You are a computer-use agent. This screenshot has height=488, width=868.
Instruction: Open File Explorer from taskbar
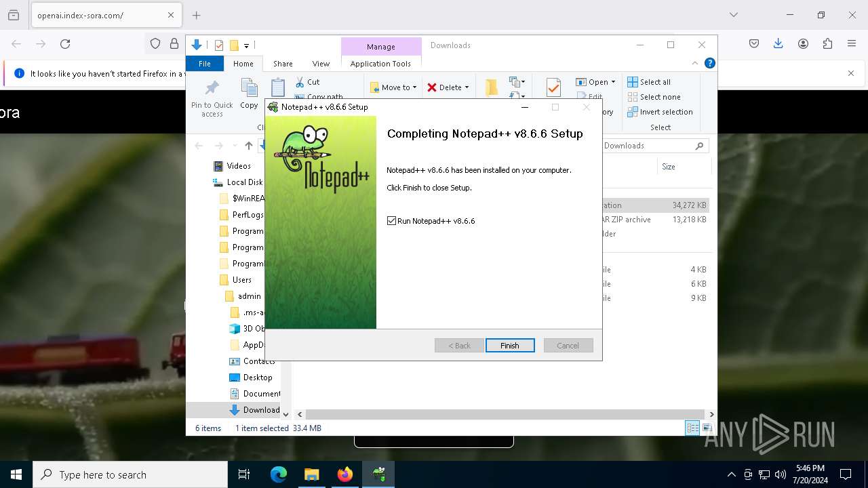click(312, 474)
